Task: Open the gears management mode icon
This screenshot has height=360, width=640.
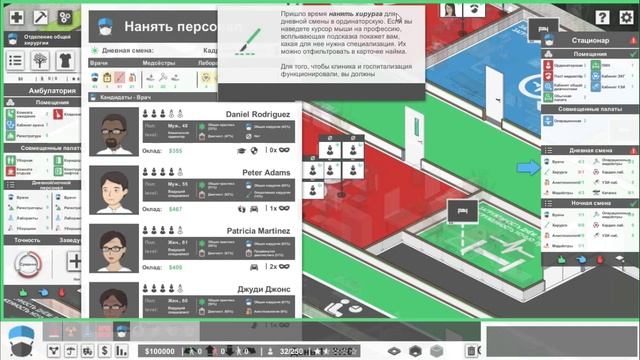Action: (65, 17)
